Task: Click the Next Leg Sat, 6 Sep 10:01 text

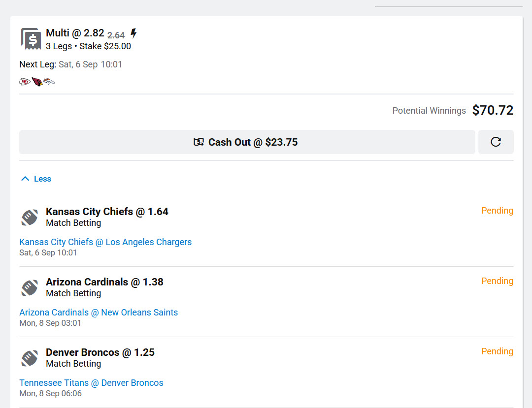Action: click(x=70, y=64)
